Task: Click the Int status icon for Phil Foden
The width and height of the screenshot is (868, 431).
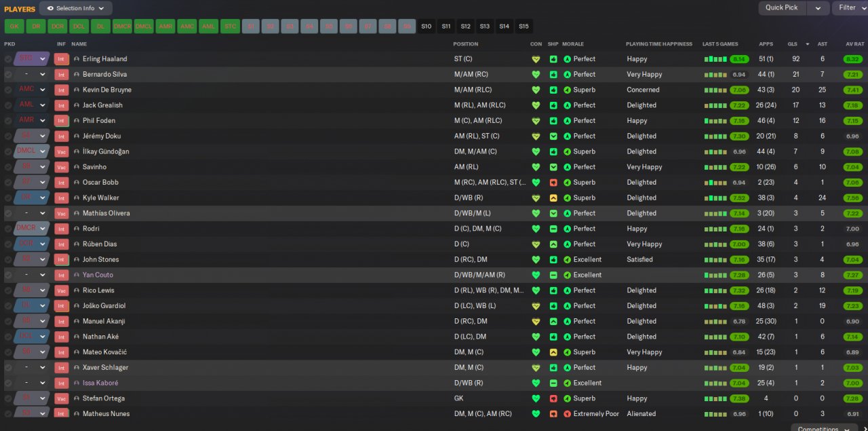Action: click(62, 121)
